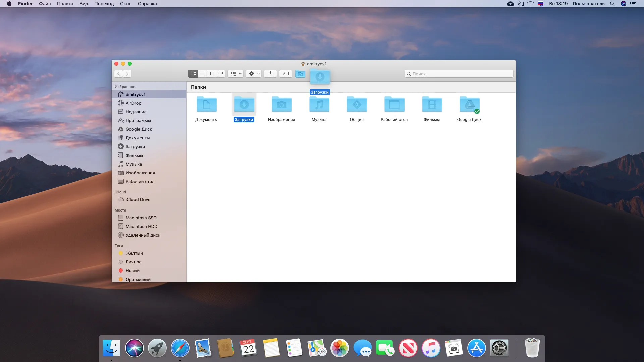
Task: Select the Загрузки folder in the file grid
Action: coord(244,105)
